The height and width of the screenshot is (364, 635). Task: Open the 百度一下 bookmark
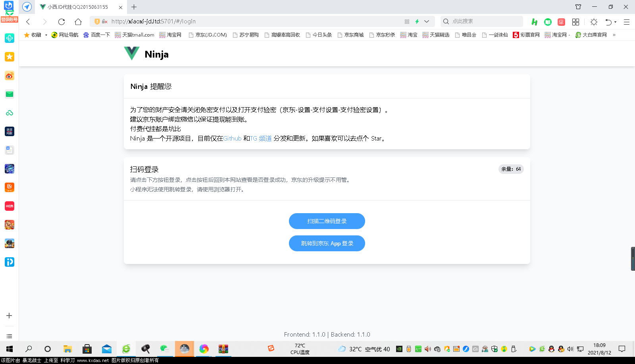coord(96,35)
